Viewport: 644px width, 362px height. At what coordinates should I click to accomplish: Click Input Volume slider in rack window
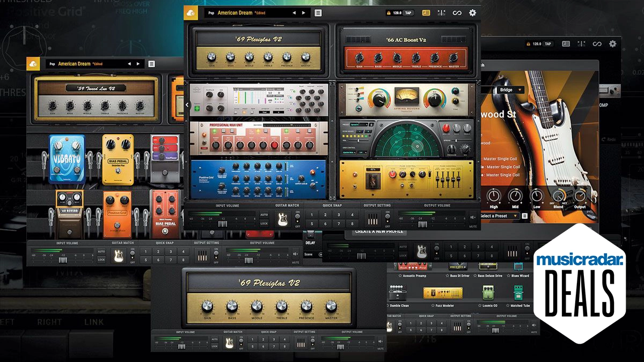pos(222,223)
